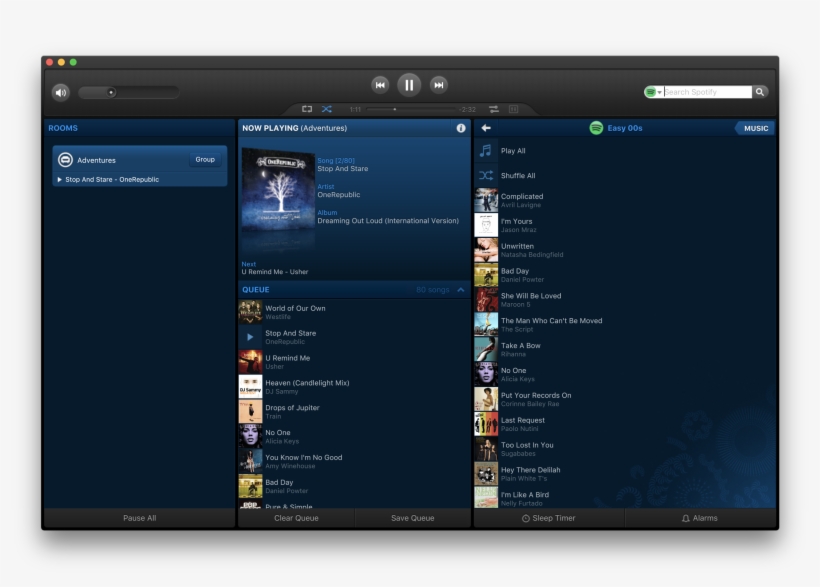Viewport: 820px width, 587px height.
Task: Skip to the next track
Action: tap(438, 85)
